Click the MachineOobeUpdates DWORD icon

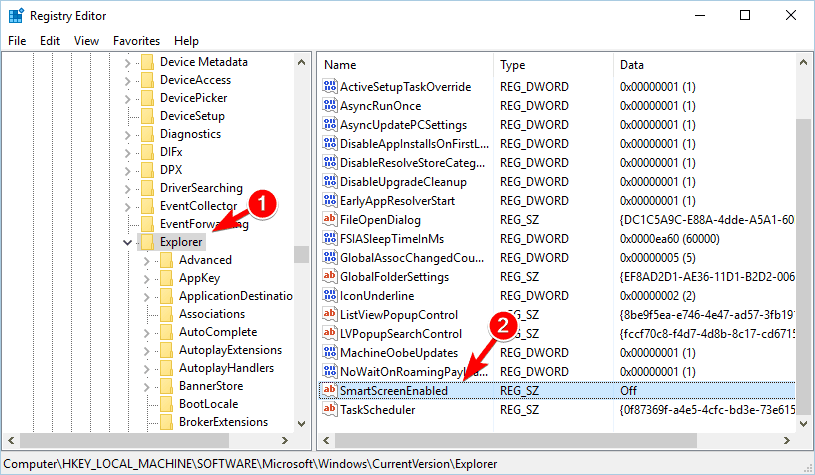click(x=330, y=352)
